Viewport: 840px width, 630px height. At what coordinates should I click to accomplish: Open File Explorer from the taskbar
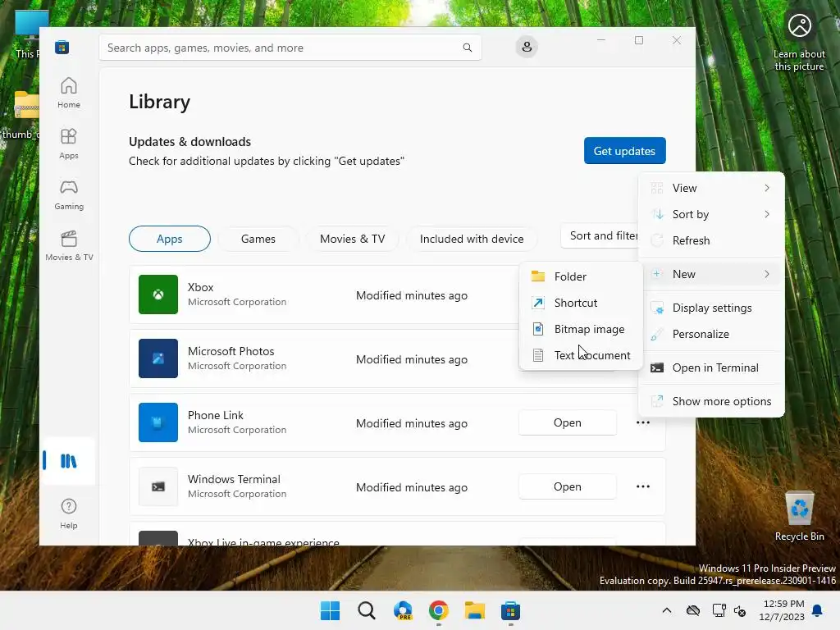tap(475, 610)
